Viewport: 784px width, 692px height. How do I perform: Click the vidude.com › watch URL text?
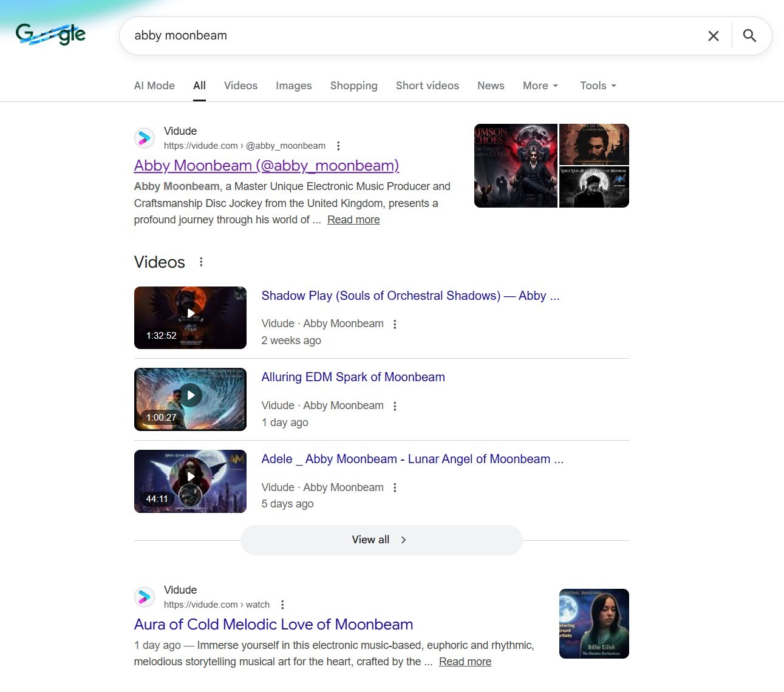(x=217, y=605)
